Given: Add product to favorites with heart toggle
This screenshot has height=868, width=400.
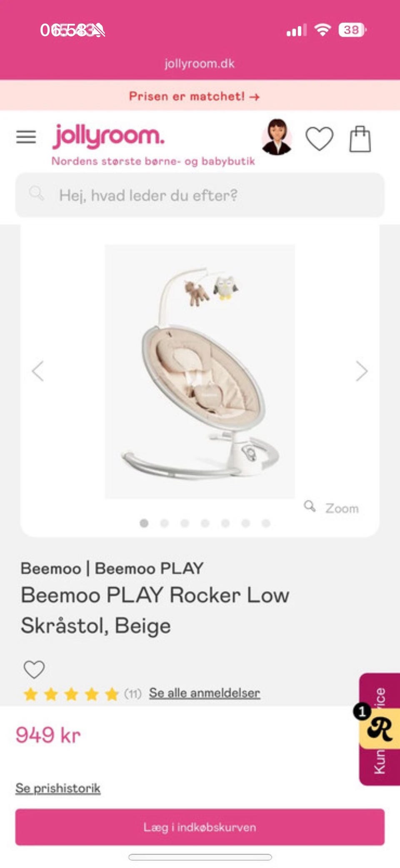Looking at the screenshot, I should tap(34, 669).
